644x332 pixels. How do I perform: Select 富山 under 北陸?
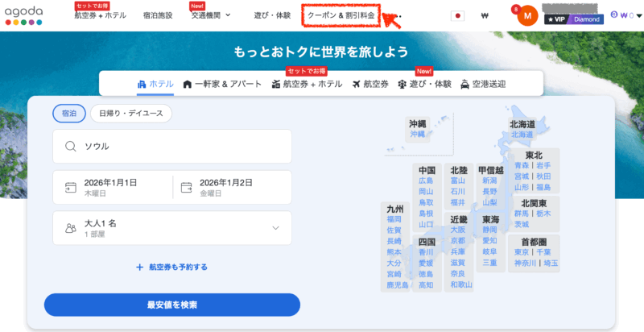click(457, 181)
